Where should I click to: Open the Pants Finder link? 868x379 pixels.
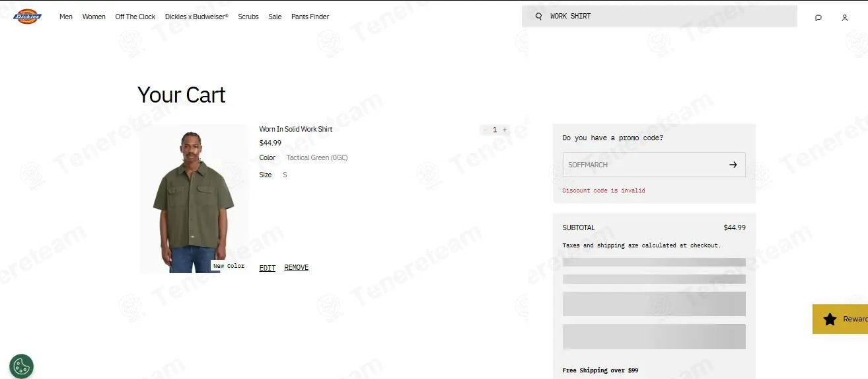click(x=310, y=17)
